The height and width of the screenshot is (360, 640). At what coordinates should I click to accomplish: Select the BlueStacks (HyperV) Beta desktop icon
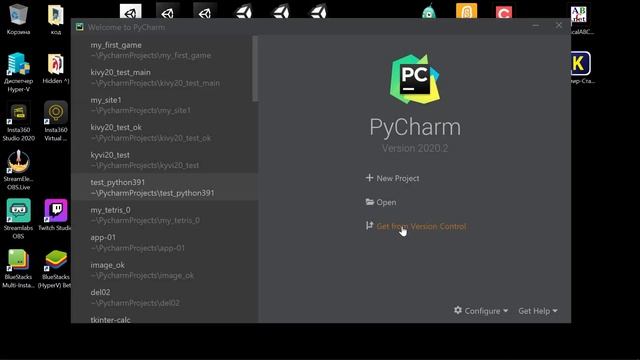pyautogui.click(x=56, y=268)
